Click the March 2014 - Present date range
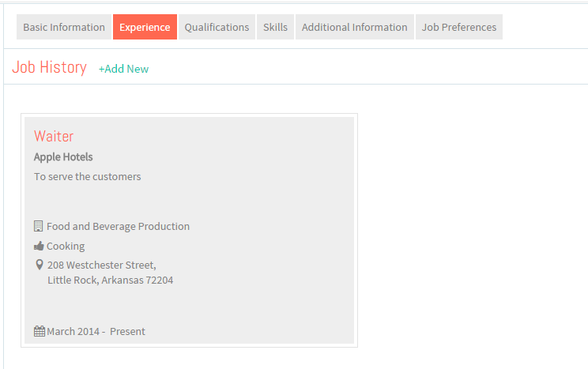This screenshot has width=588, height=369. pos(96,332)
